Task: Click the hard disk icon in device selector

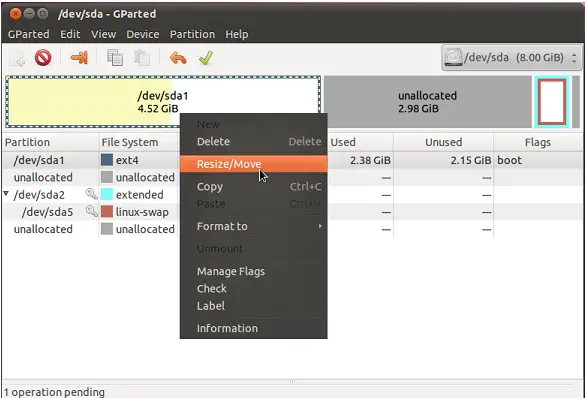Action: (x=453, y=58)
